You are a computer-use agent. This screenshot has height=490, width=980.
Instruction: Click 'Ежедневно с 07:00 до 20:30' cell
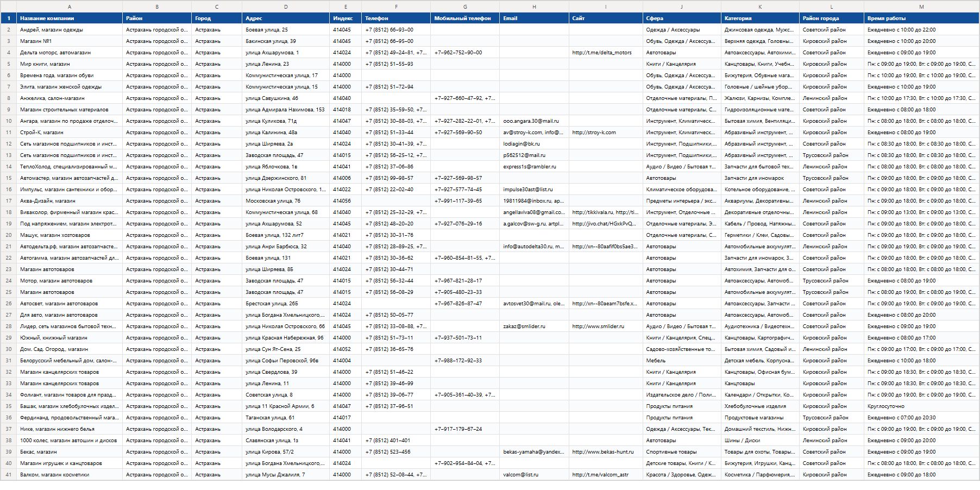921,418
